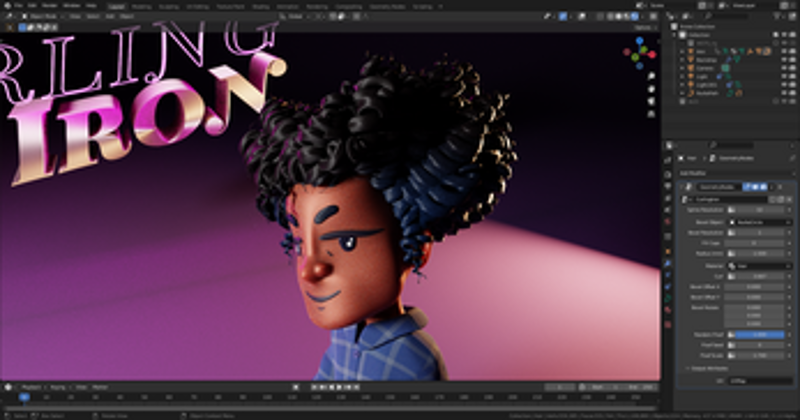Open the green Object Data properties tab
Viewport: 800px width, 420px height.
(668, 300)
